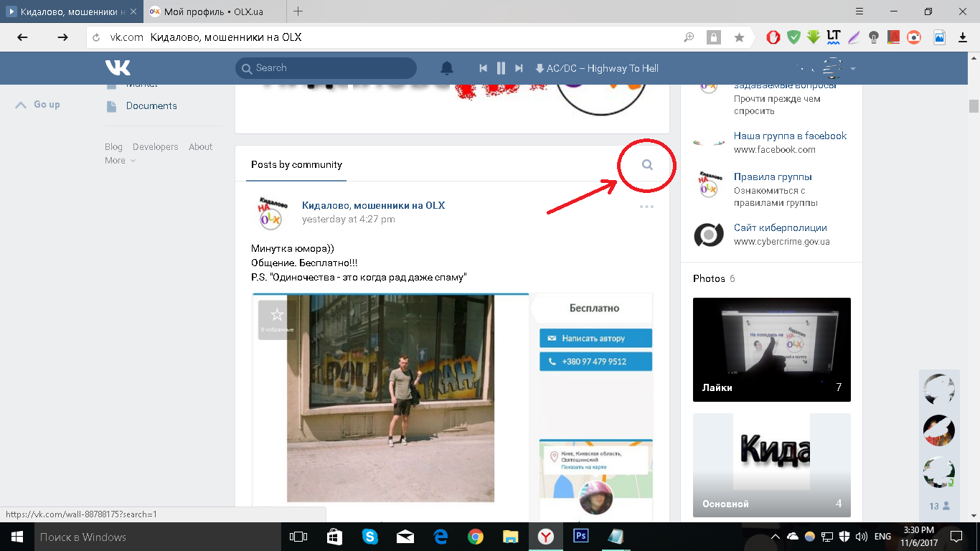Launch Skype from taskbar
Screen dimensions: 980x551
370,537
